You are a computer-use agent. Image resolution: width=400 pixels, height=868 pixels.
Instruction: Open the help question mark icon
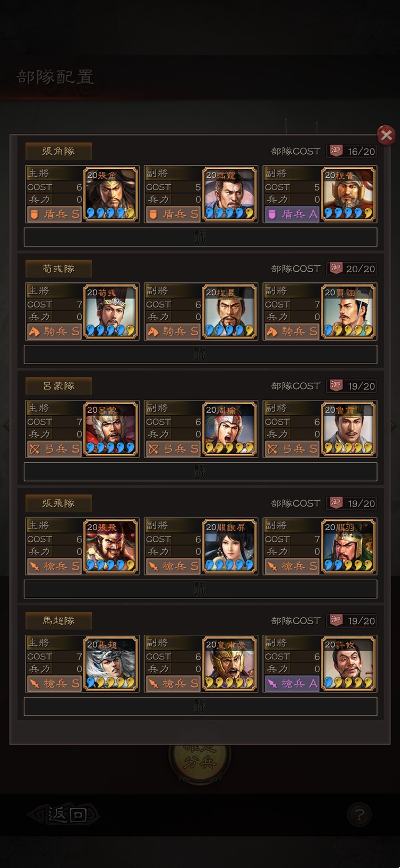pos(359,815)
